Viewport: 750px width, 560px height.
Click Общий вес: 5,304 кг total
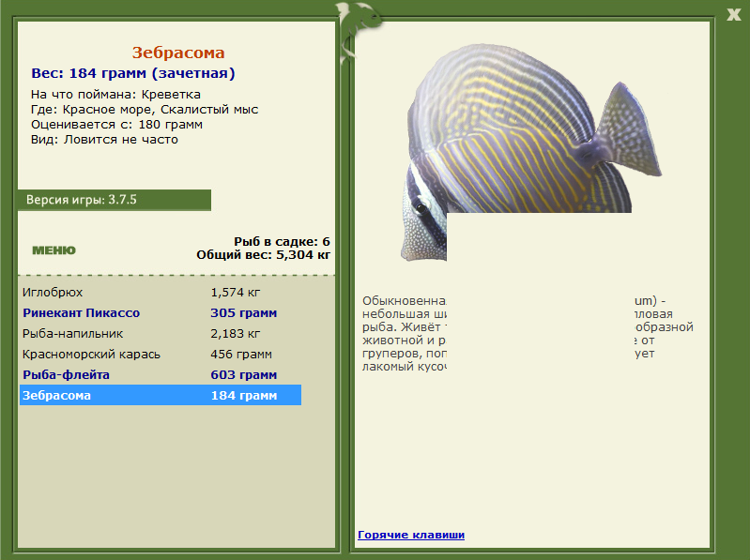[263, 255]
